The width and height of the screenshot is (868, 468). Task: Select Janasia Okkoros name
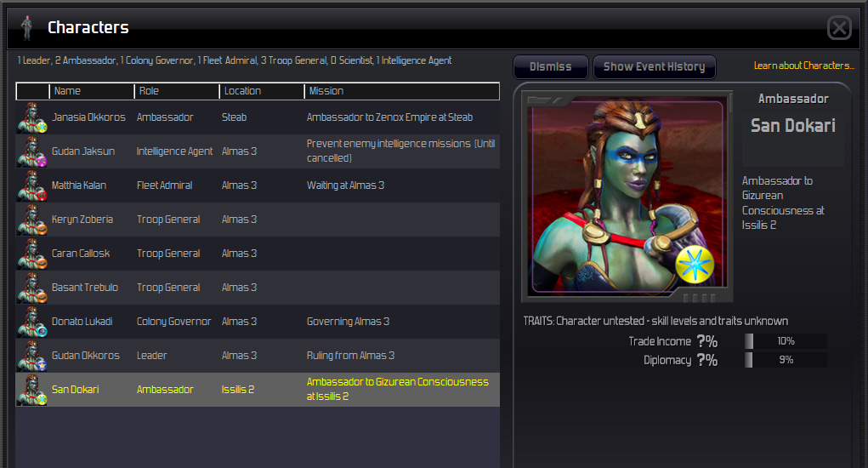coord(88,117)
